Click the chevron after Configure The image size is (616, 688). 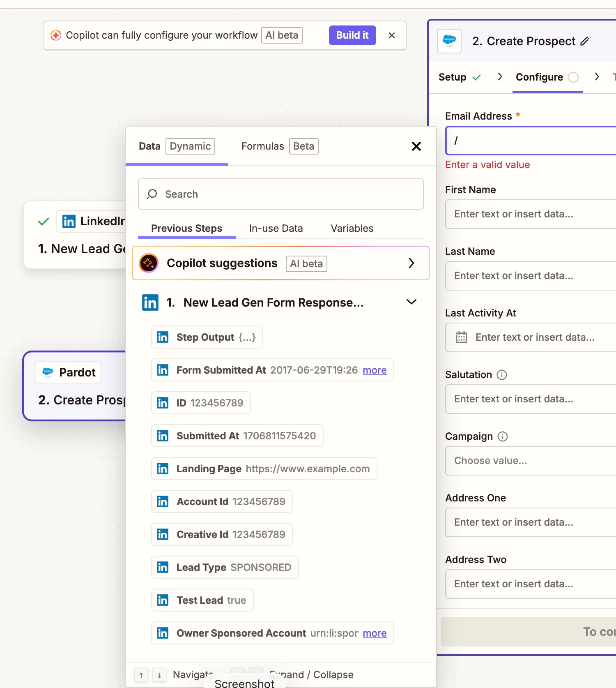coord(597,76)
